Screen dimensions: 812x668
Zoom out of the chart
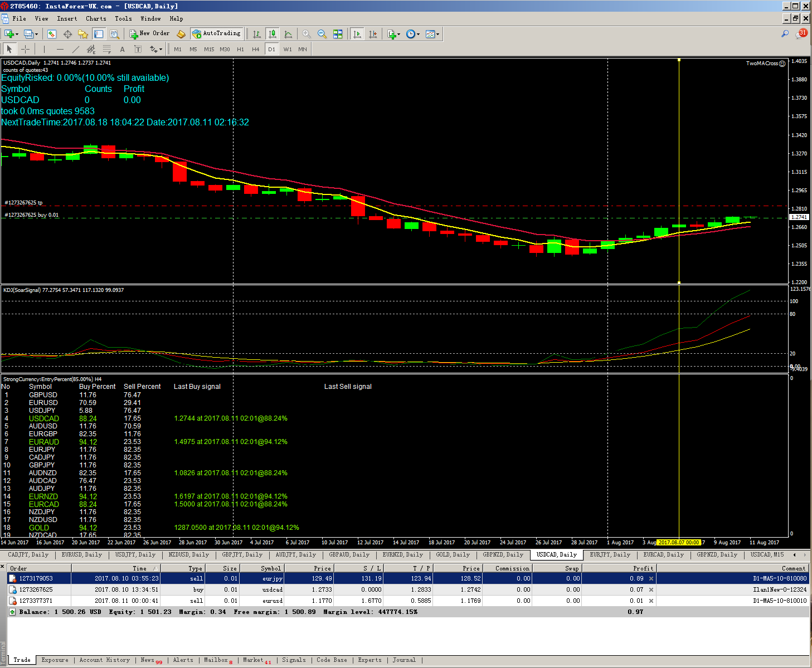point(322,34)
